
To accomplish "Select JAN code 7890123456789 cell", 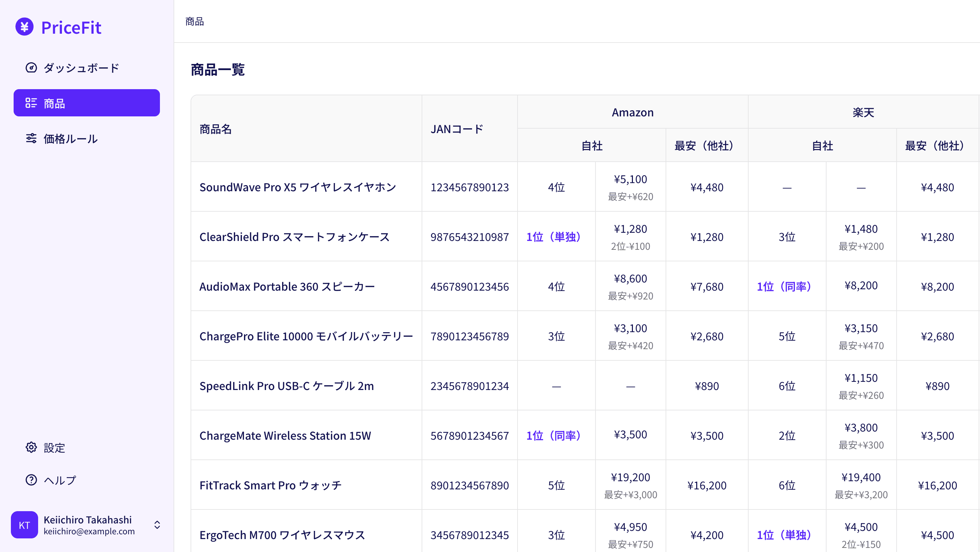I will (469, 336).
